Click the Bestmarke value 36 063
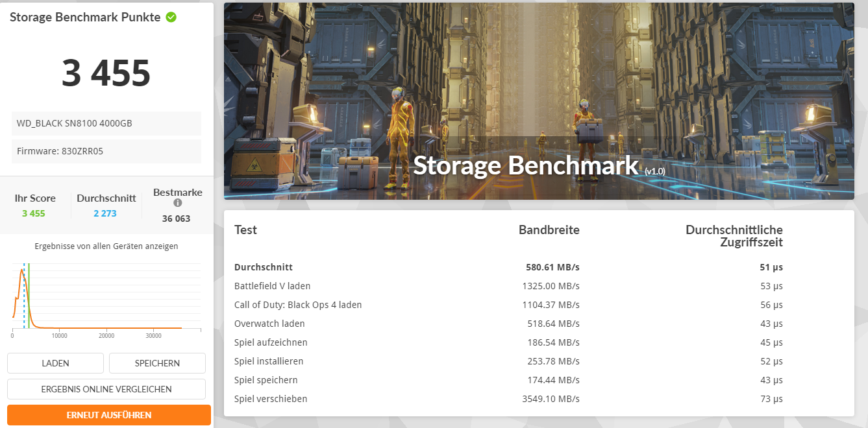 pos(176,219)
